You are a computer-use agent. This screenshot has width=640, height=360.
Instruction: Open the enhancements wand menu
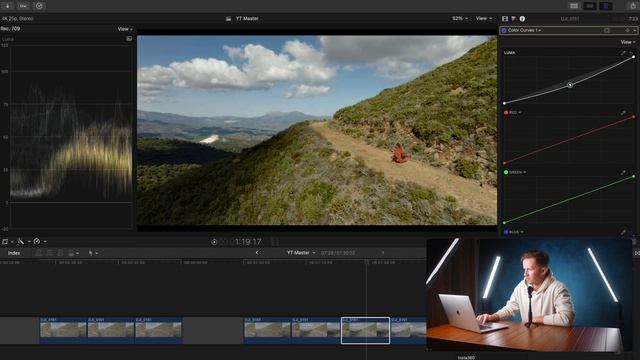click(x=23, y=242)
